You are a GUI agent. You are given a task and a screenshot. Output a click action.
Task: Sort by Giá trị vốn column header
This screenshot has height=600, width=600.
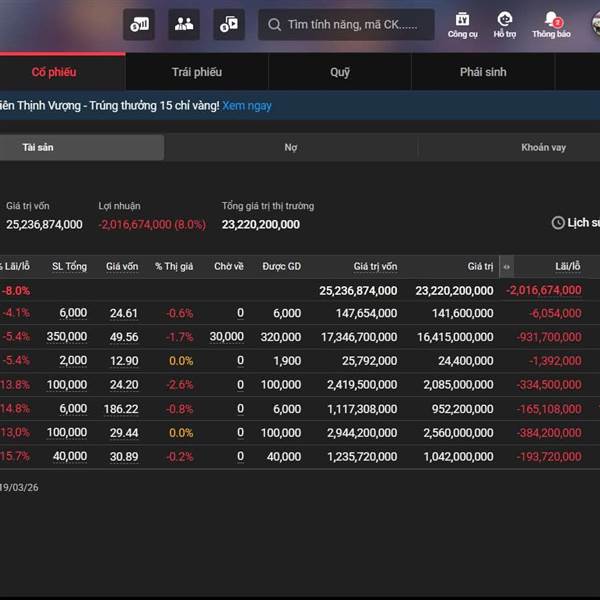(x=375, y=267)
